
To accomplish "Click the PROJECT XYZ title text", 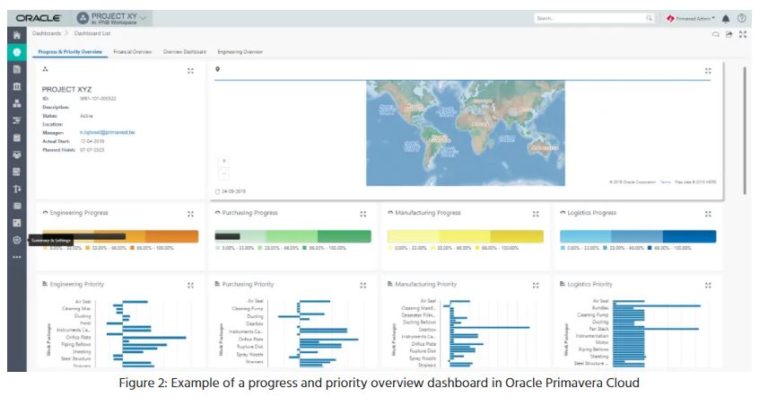I will tap(67, 89).
